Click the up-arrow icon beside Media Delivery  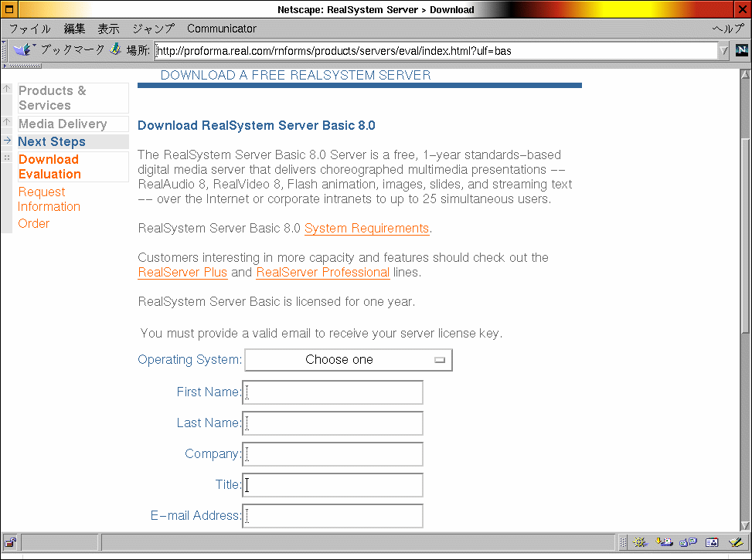coord(7,122)
